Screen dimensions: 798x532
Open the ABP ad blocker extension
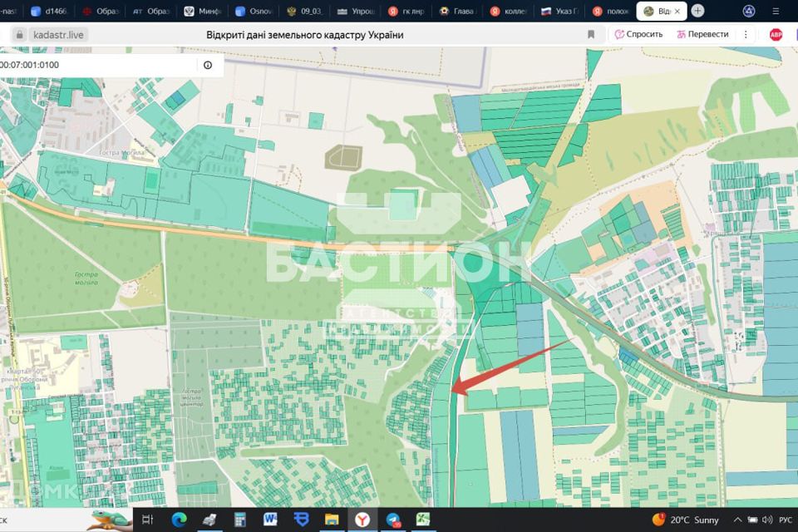tap(776, 34)
